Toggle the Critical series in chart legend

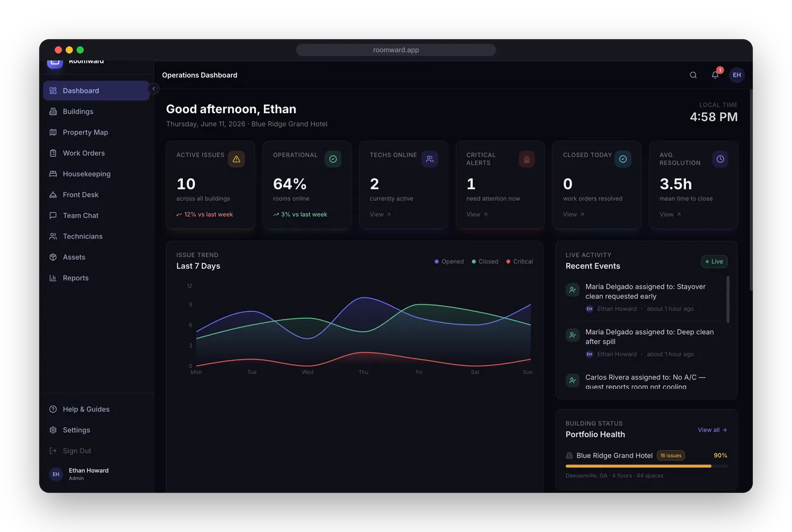tap(520, 262)
